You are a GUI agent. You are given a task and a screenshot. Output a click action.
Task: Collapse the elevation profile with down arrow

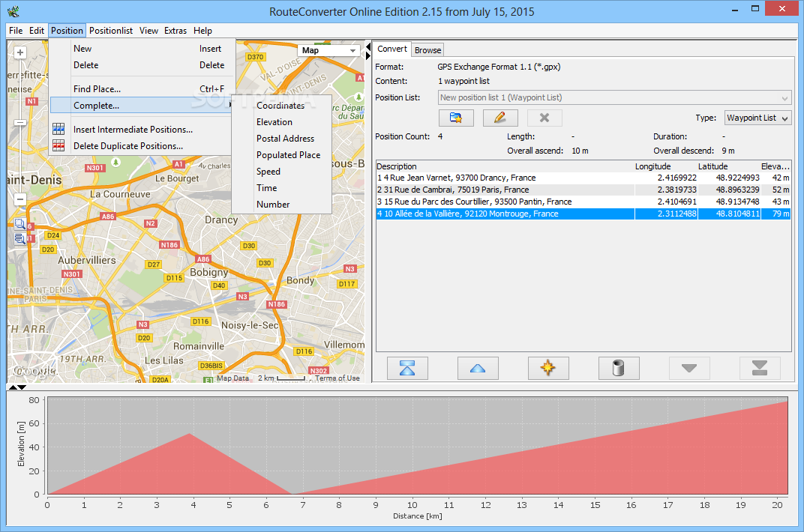(22, 387)
